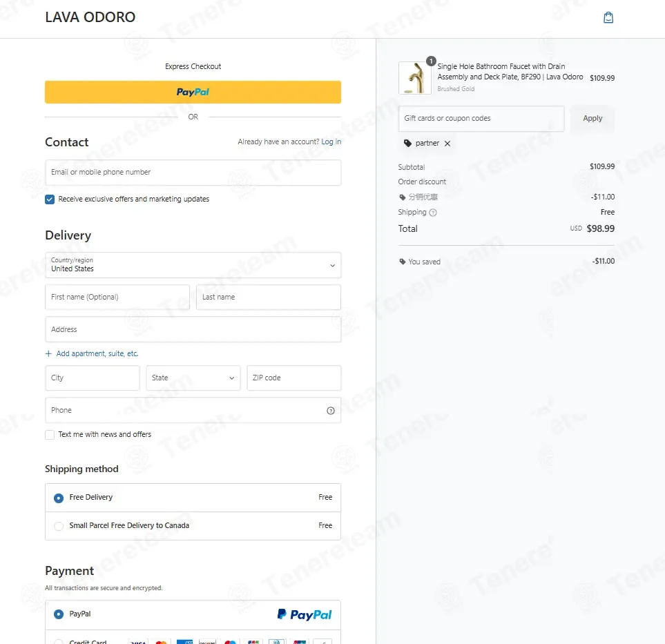This screenshot has width=665, height=644.
Task: Click the PayPal logo in Payment section
Action: 305,614
